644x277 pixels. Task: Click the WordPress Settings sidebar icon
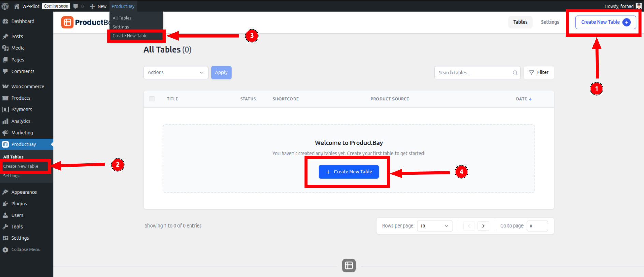point(5,238)
